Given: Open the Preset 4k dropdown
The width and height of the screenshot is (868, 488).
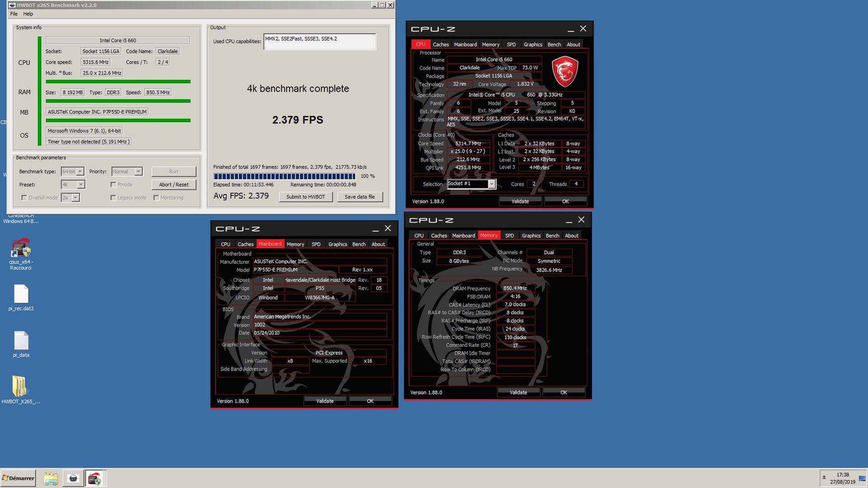Looking at the screenshot, I should click(x=80, y=184).
